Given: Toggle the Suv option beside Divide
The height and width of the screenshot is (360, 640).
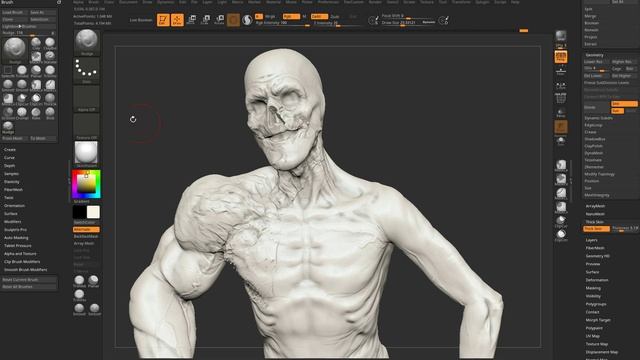Looking at the screenshot, I should coord(617,111).
